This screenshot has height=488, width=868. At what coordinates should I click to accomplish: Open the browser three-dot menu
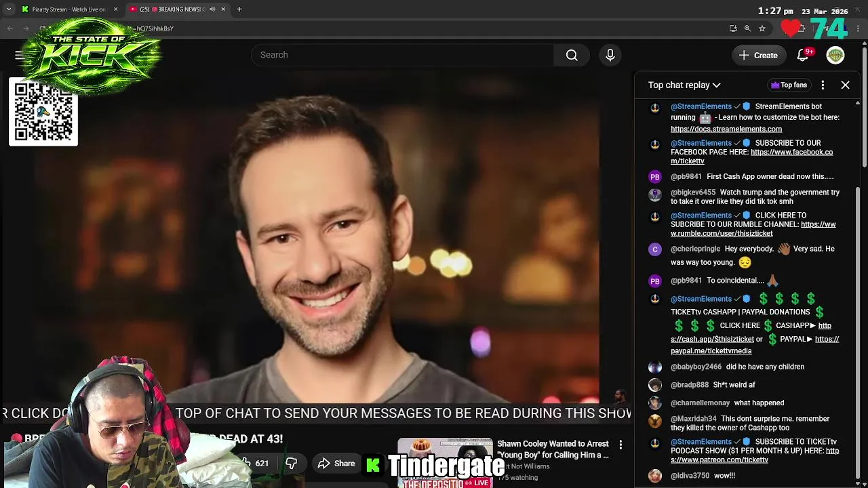(x=858, y=28)
